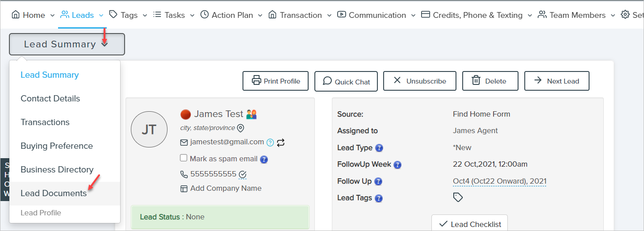The height and width of the screenshot is (231, 644).
Task: Click the location pin icon beside city, state/province
Action: [x=240, y=128]
